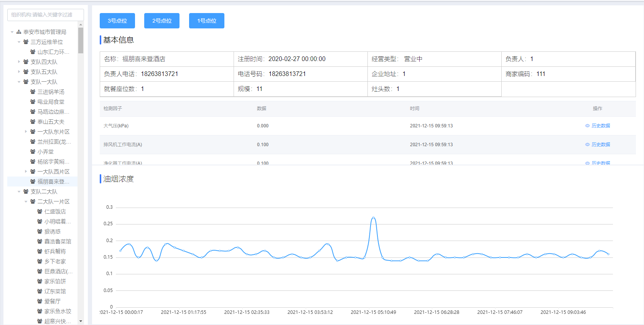Click the eye icon in 大气压 row
Viewport: 644px width, 325px height.
[587, 126]
